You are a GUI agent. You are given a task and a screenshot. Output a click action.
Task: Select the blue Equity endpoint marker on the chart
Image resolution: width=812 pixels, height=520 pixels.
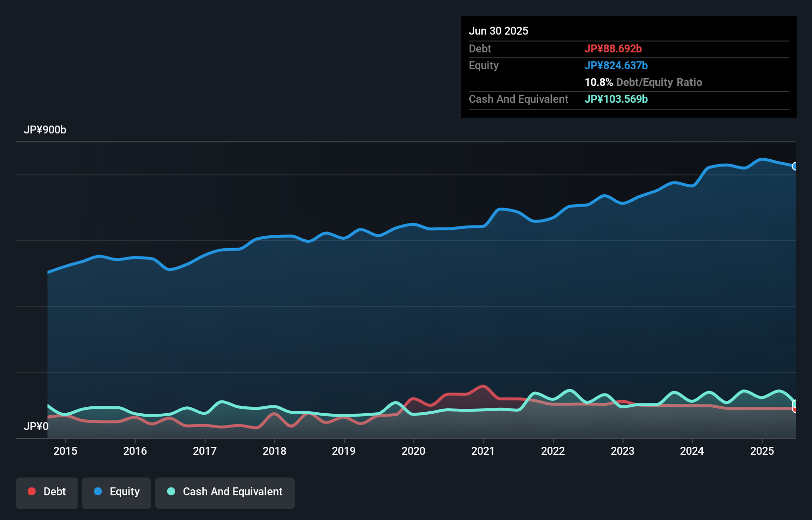pos(795,166)
